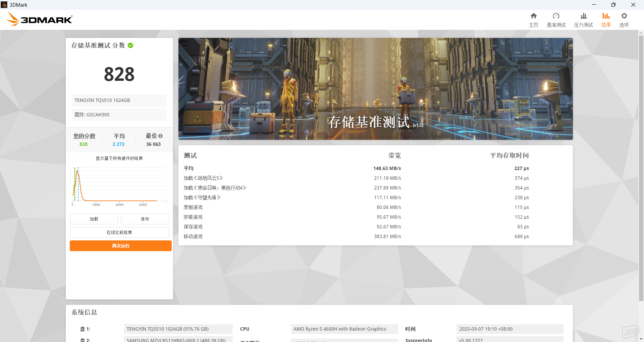Click the scroll down arrow at bottom

tap(641, 339)
